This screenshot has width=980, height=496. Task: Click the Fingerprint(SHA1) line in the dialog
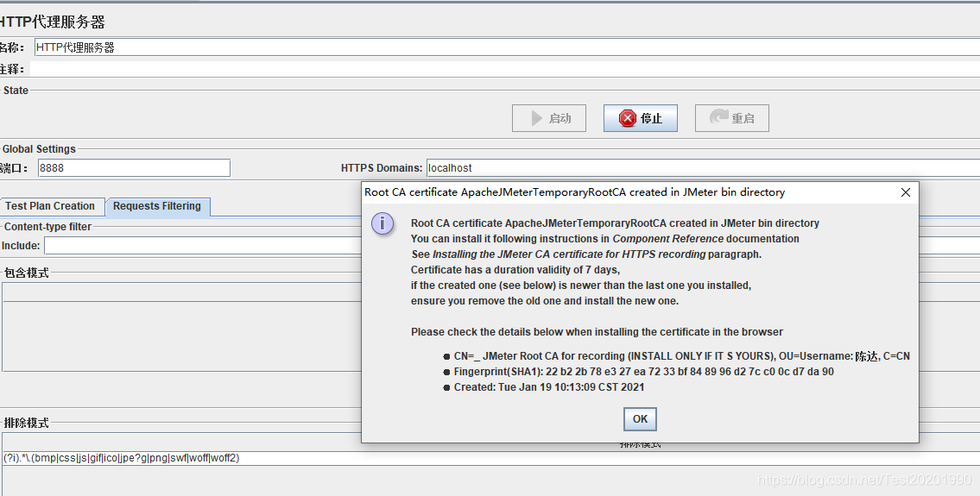(644, 372)
